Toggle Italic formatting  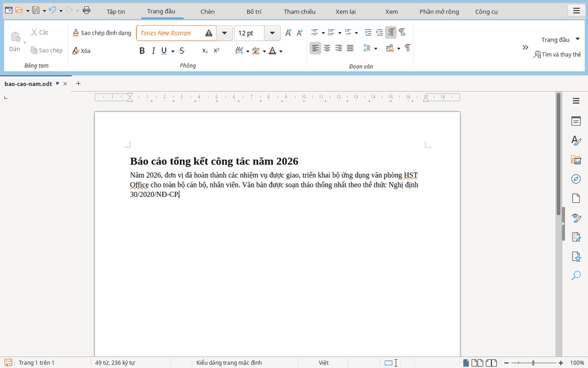tap(153, 51)
